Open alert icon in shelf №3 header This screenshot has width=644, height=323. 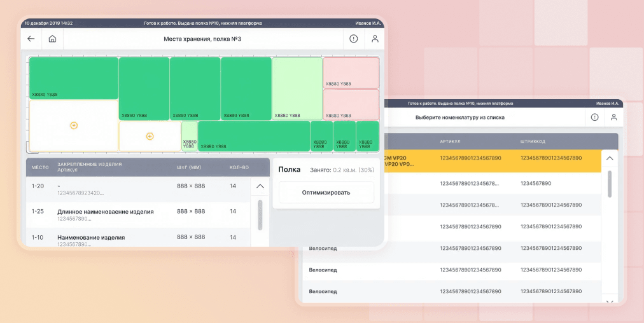[354, 39]
